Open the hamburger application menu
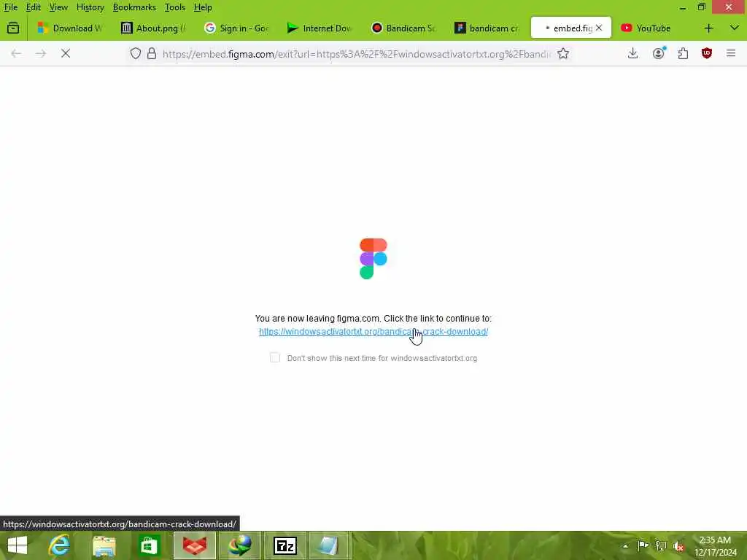 pyautogui.click(x=731, y=53)
